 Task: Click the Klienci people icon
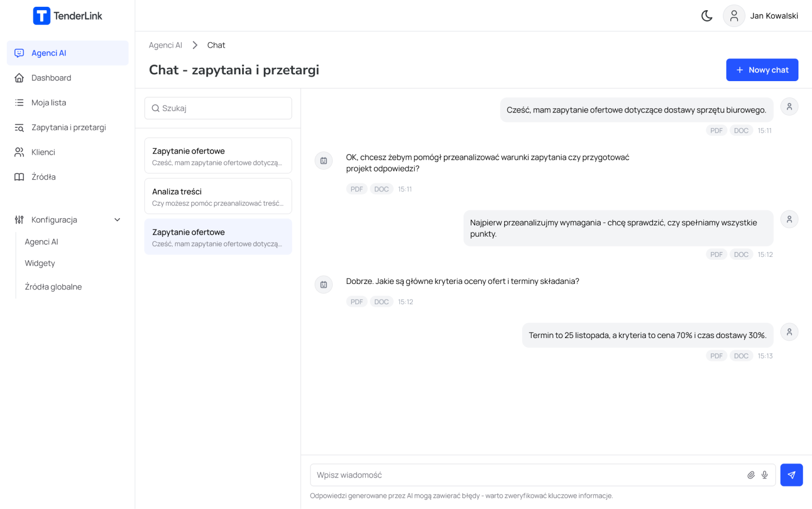click(x=19, y=152)
